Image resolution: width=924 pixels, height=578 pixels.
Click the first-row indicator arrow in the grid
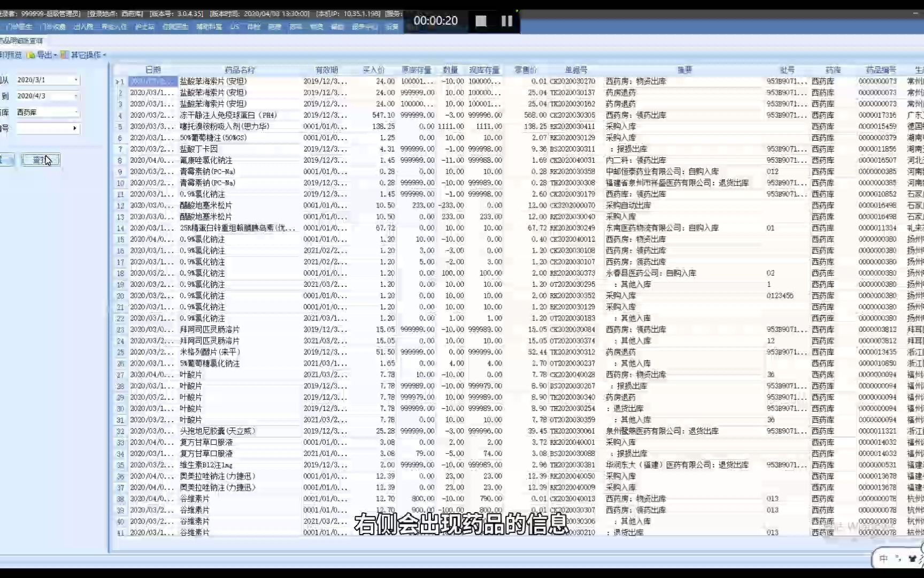coord(119,81)
